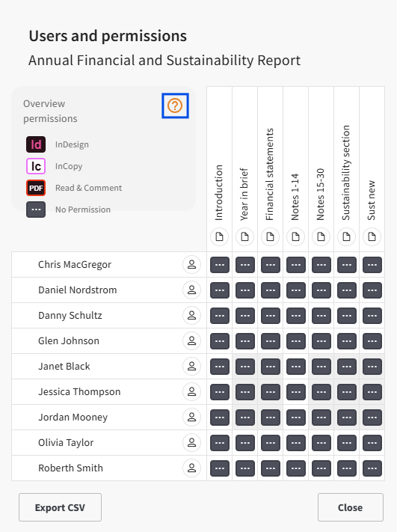The image size is (397, 532).
Task: Change Jordan Mooney's Notes 15-30 permission
Action: (321, 418)
